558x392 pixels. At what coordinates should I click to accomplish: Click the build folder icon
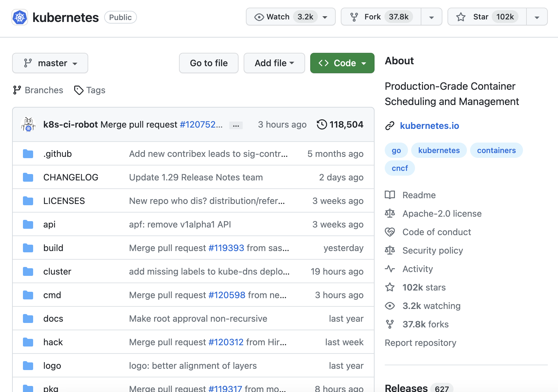tap(28, 248)
